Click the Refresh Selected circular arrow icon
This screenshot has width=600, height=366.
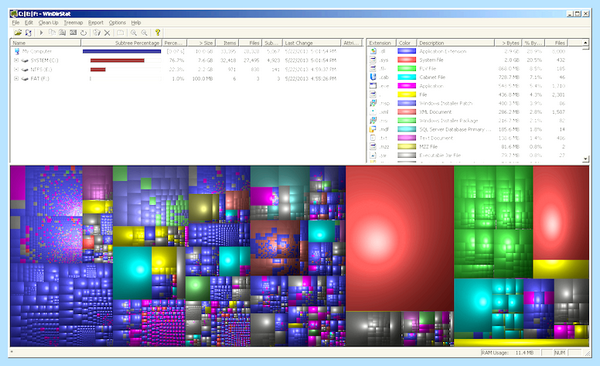[x=83, y=33]
